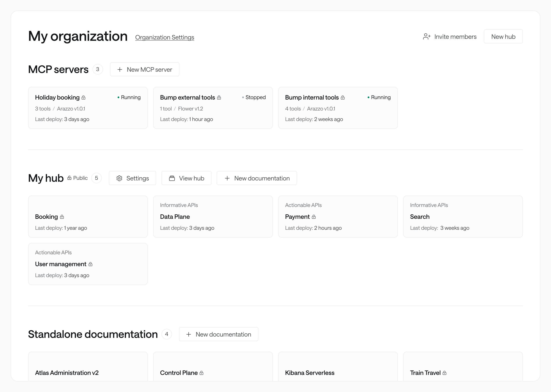Click the hub icon inside View hub button
The height and width of the screenshot is (392, 551).
(172, 178)
